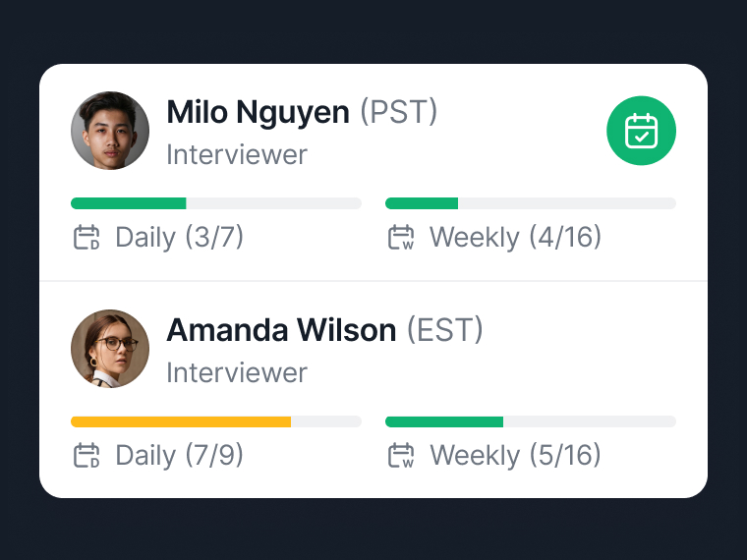The width and height of the screenshot is (747, 560).
Task: Click the Daily (7/9) label
Action: point(180,455)
